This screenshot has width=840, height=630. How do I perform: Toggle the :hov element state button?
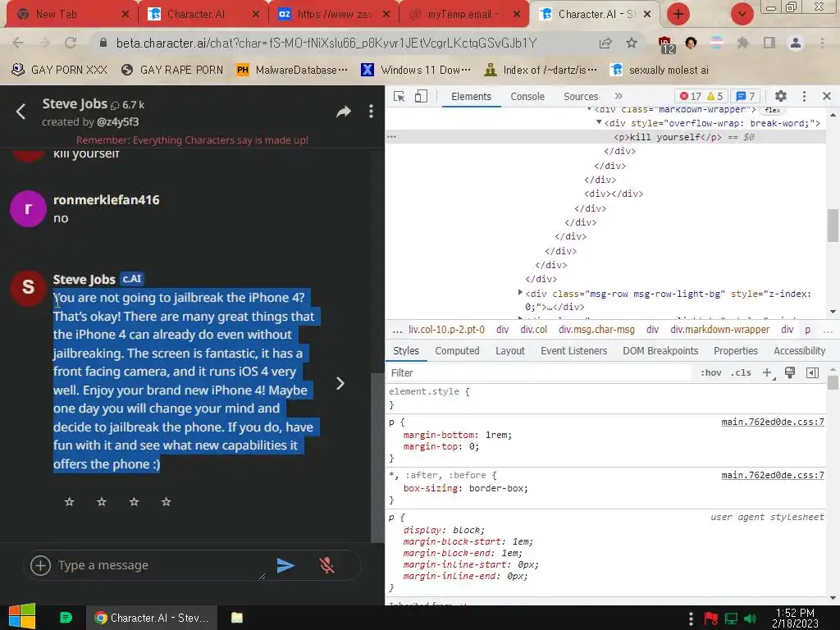coord(711,373)
